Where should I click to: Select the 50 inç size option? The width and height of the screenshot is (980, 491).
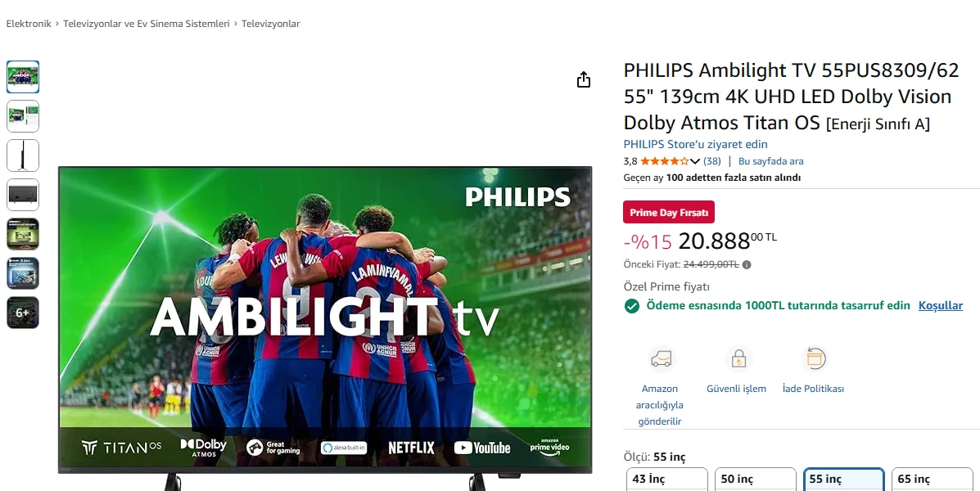[x=755, y=480]
